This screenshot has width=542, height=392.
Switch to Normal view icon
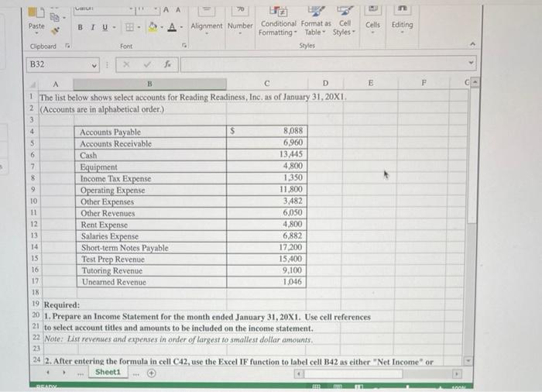(x=316, y=386)
